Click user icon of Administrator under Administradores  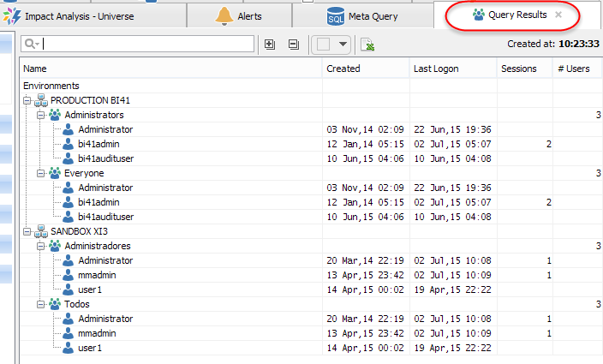68,260
